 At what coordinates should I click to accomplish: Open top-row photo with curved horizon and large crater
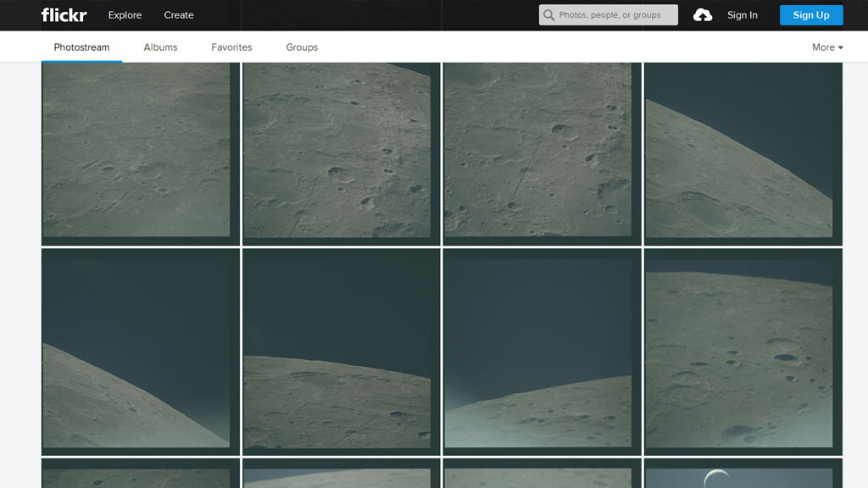[x=743, y=152]
